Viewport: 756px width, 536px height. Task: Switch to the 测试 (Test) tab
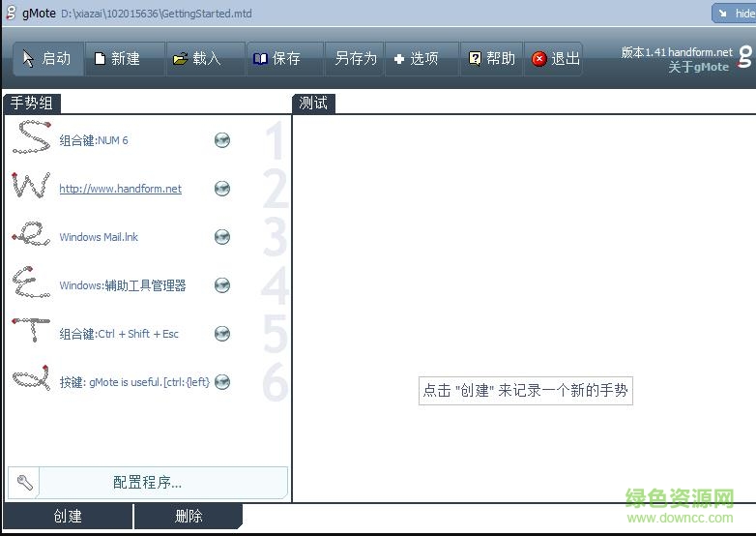click(x=313, y=104)
